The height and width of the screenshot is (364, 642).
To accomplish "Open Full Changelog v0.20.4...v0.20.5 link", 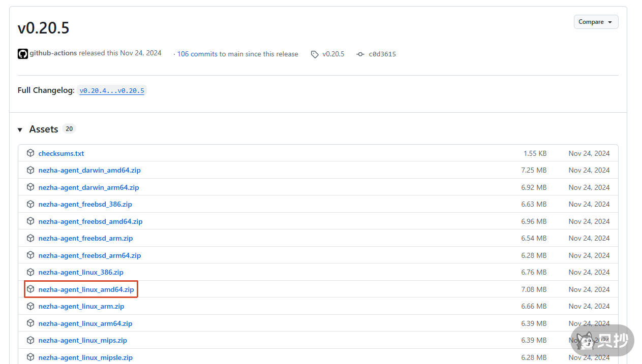I will click(112, 91).
